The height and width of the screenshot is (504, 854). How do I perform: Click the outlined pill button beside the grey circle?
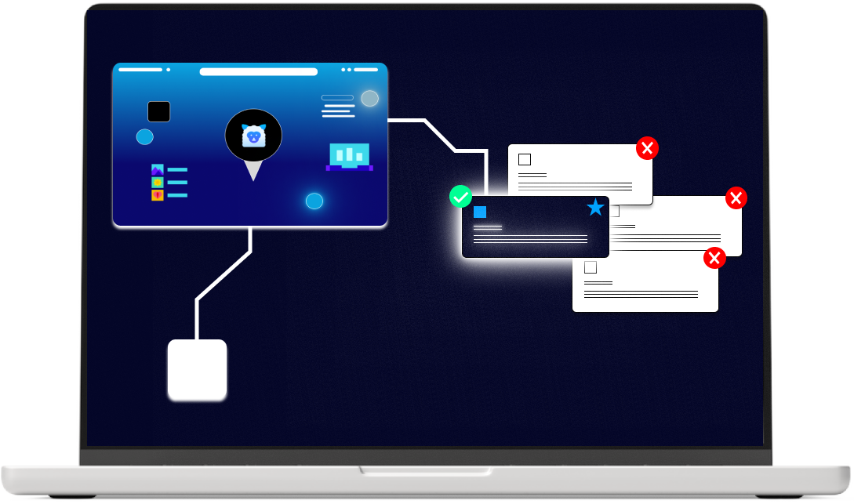pos(337,98)
